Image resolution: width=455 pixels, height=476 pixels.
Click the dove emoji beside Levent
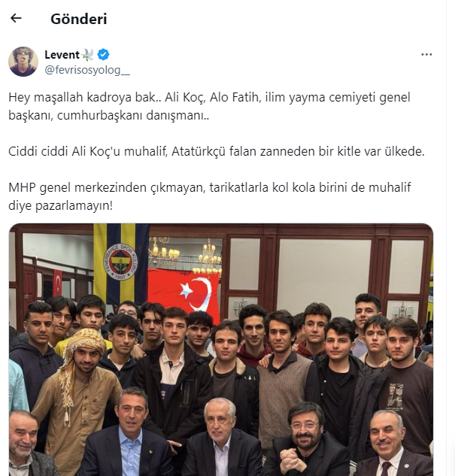click(x=88, y=55)
